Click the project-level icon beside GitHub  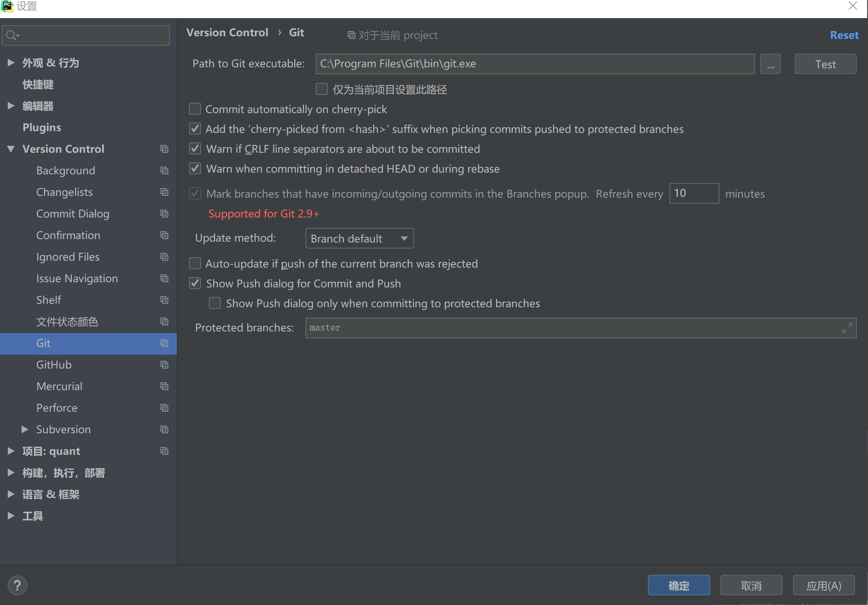click(x=164, y=365)
